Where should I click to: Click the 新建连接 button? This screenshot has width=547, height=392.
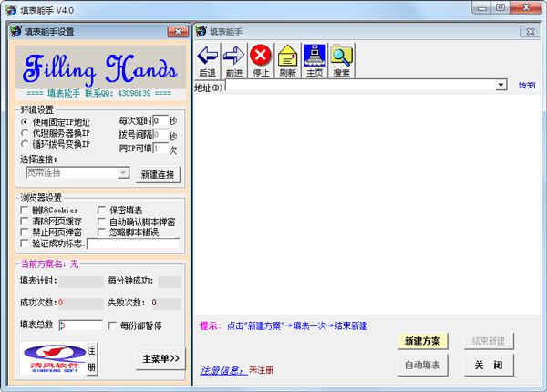[158, 174]
